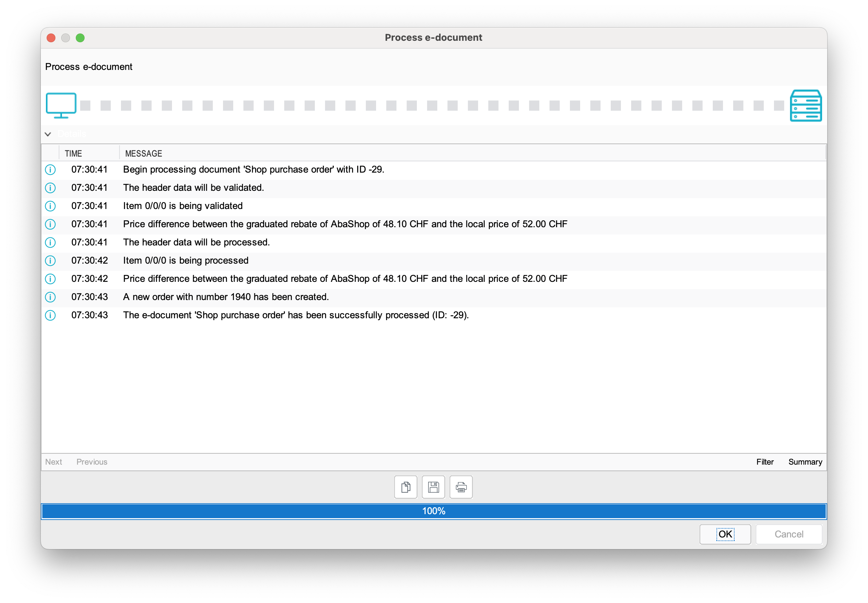Toggle the Previous navigation button
The width and height of the screenshot is (868, 603).
[x=92, y=461]
